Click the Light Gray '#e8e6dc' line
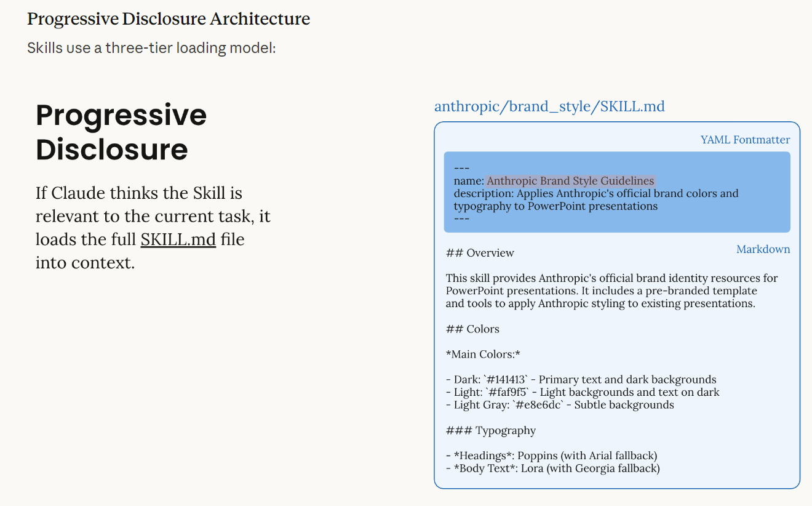This screenshot has width=812, height=506. click(560, 405)
